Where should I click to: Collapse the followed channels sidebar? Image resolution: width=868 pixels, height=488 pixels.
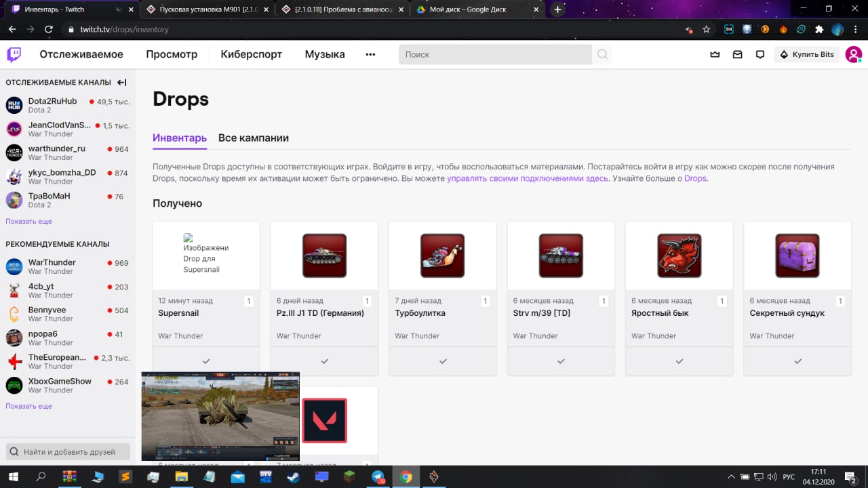(x=122, y=82)
